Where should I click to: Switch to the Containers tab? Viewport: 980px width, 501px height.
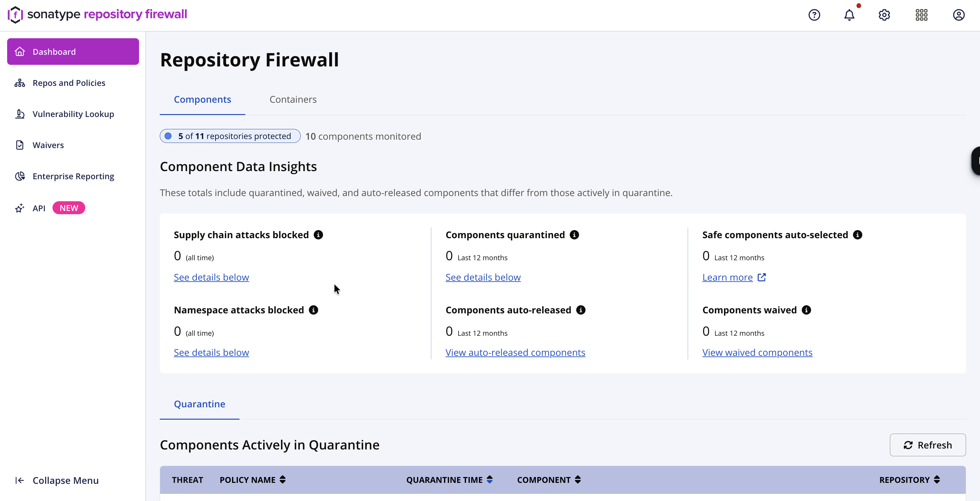click(293, 100)
